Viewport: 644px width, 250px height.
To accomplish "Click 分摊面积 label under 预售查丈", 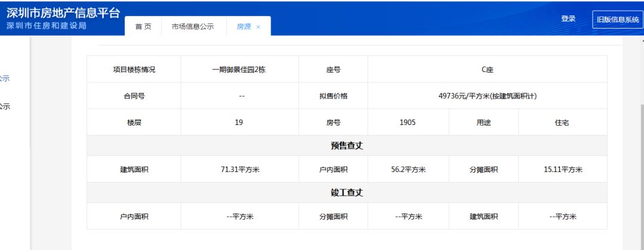I will (484, 169).
